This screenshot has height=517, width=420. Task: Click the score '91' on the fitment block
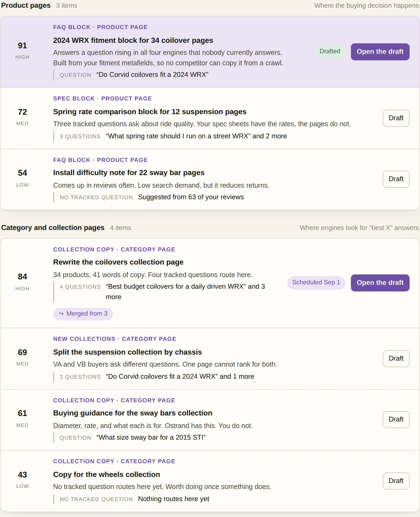[x=22, y=46]
